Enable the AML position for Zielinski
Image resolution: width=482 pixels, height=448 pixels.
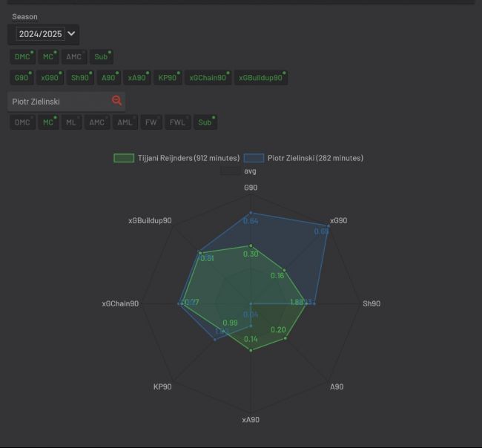click(125, 122)
